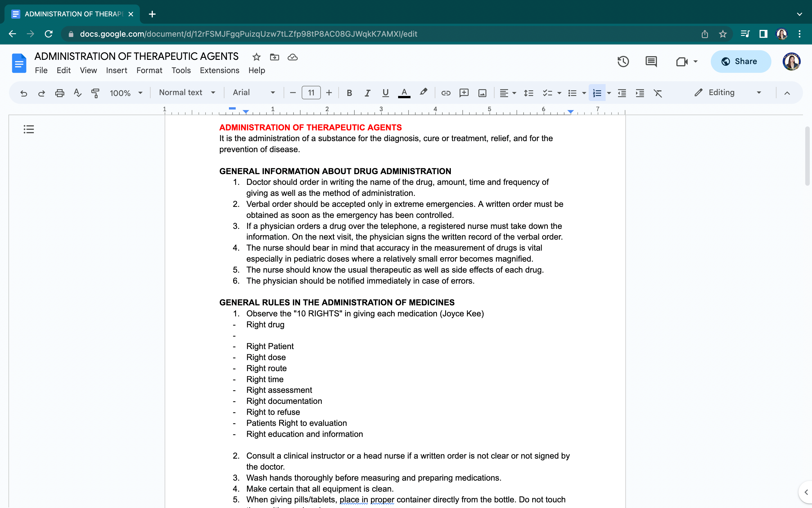The image size is (812, 508).
Task: Open the Help menu
Action: 257,70
